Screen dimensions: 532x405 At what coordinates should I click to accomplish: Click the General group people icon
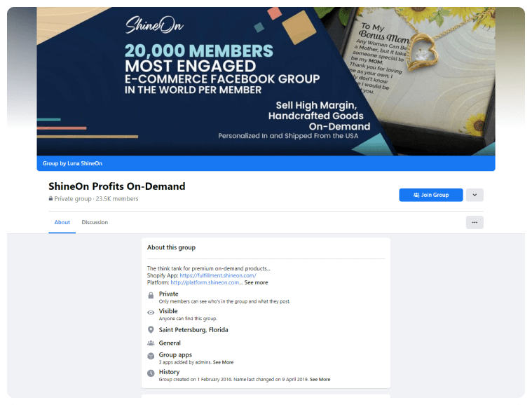pyautogui.click(x=151, y=343)
